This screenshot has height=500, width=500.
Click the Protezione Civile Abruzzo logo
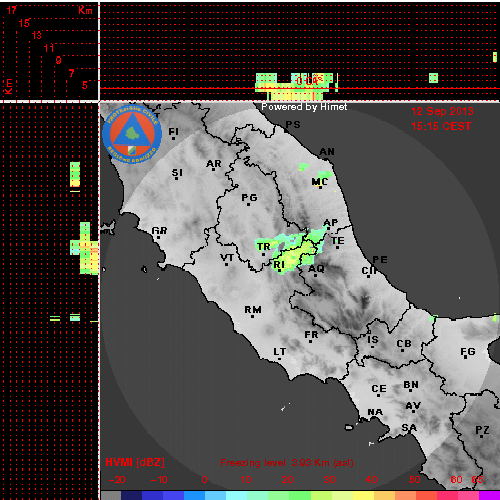132,134
